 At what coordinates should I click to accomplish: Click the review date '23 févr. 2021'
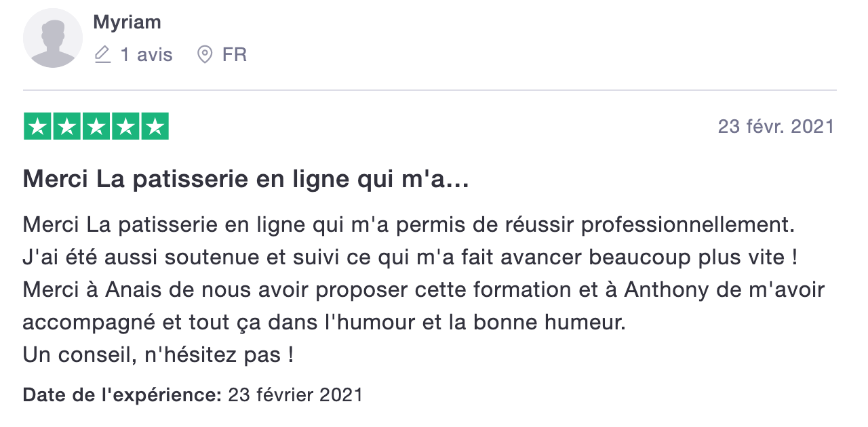coord(776,127)
